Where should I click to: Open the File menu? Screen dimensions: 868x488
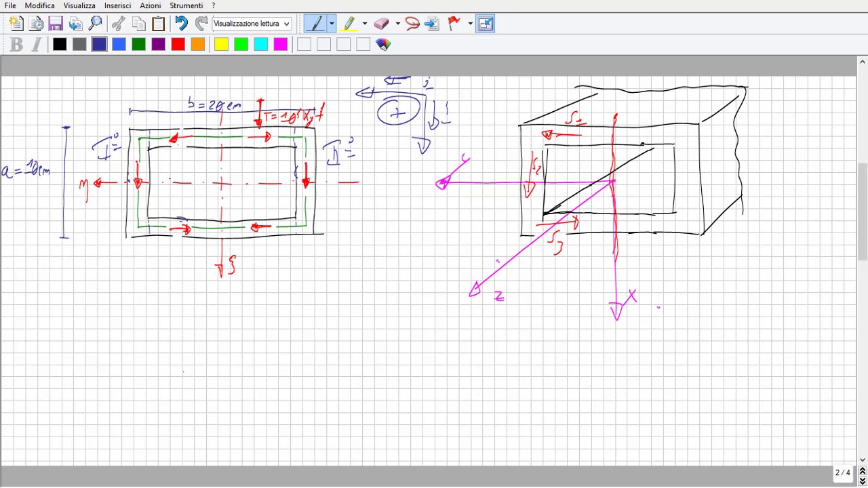click(x=10, y=5)
